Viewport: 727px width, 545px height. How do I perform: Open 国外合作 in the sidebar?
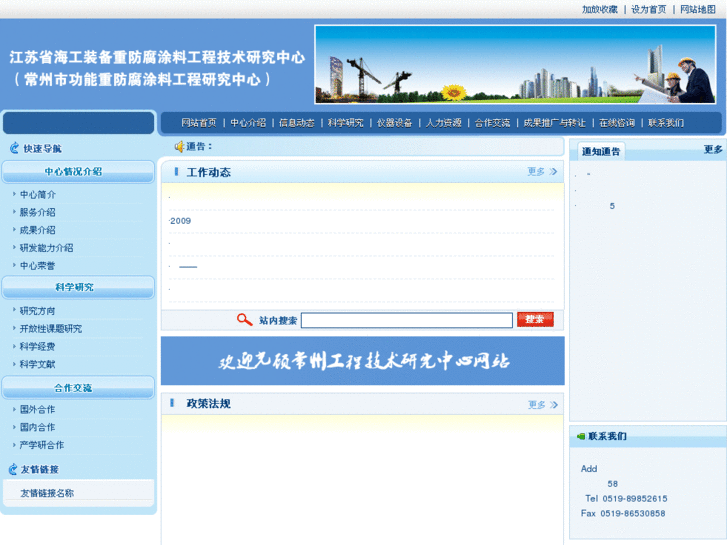click(x=38, y=410)
